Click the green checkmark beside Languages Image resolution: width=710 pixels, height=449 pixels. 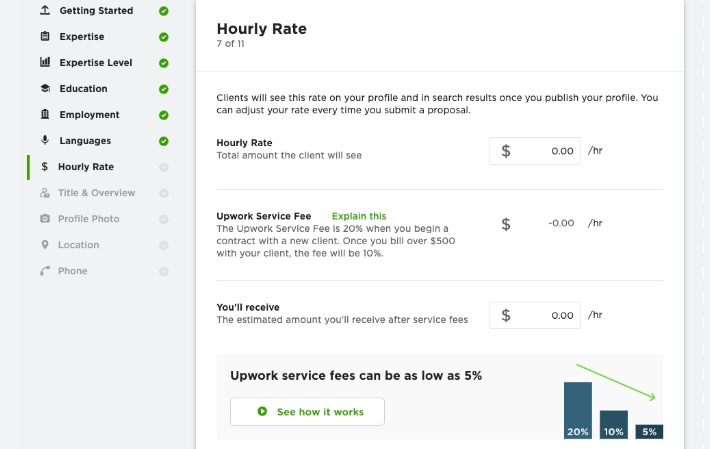(164, 141)
